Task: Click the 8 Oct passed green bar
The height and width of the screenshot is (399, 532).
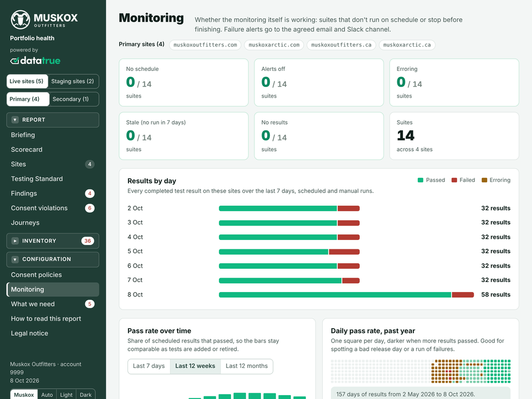Action: tap(335, 295)
